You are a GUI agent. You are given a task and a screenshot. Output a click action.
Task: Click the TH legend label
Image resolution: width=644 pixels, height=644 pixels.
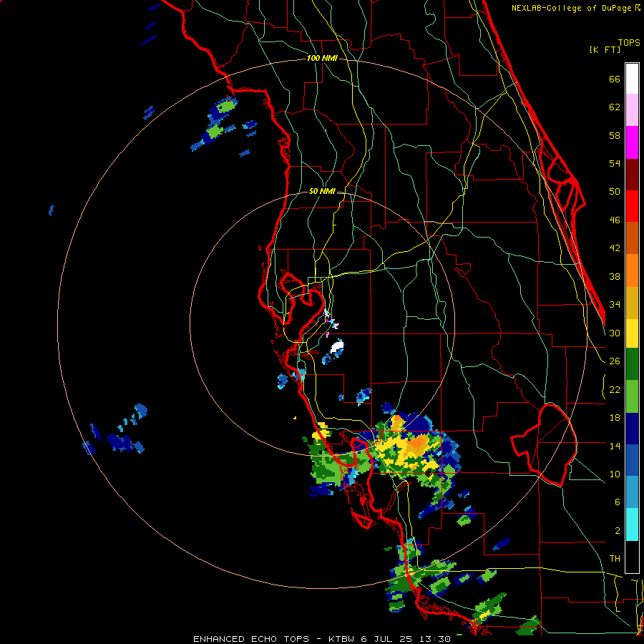(x=615, y=559)
